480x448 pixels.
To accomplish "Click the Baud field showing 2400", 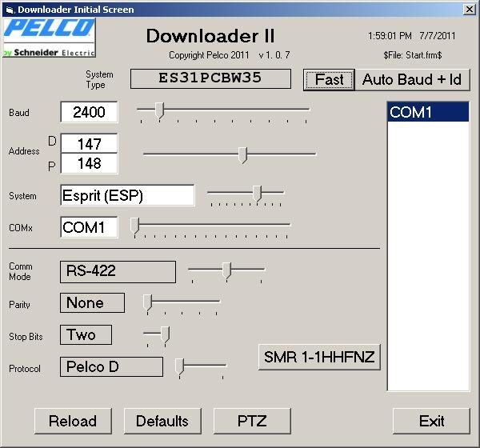I will pyautogui.click(x=89, y=112).
